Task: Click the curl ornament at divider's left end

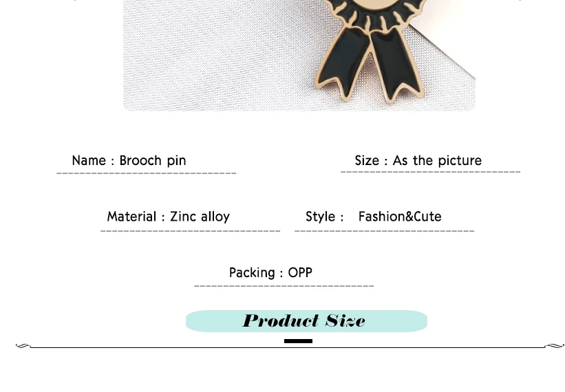Action: click(23, 346)
